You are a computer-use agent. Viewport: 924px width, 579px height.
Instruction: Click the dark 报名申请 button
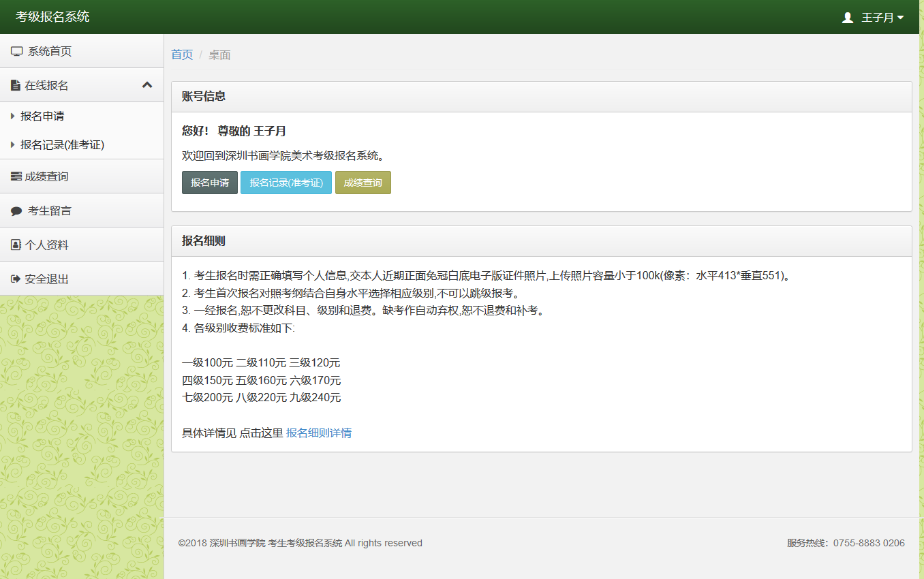(x=210, y=183)
